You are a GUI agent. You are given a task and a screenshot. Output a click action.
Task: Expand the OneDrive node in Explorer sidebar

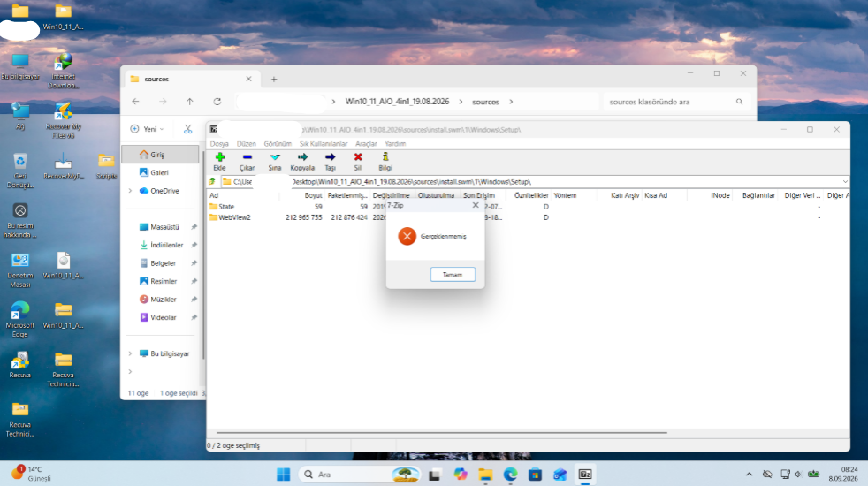pyautogui.click(x=131, y=191)
